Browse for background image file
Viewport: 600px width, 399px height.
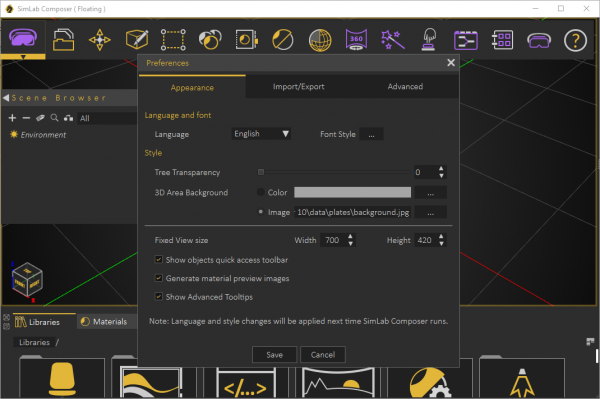[430, 212]
